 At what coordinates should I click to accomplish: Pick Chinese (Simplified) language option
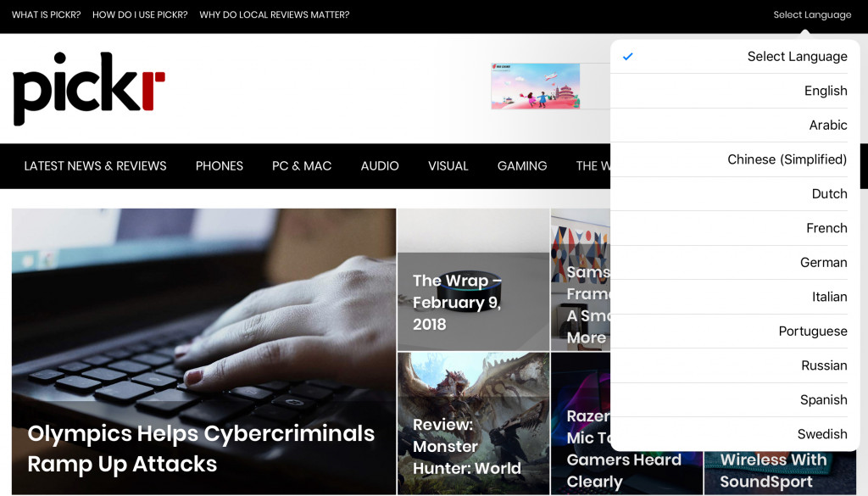(735, 159)
